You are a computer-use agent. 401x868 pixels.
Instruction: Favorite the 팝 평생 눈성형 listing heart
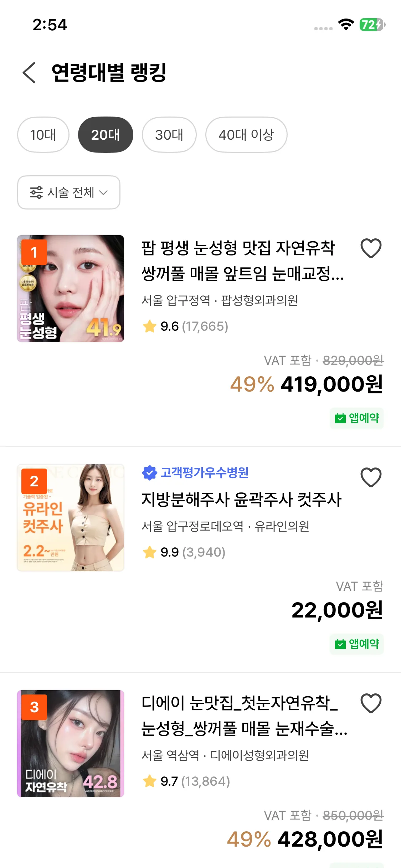click(x=371, y=248)
